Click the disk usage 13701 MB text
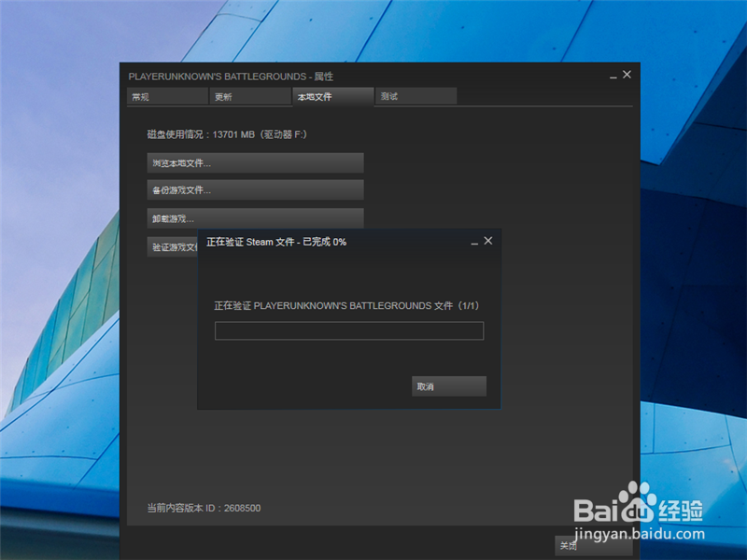The height and width of the screenshot is (560, 747). [227, 134]
